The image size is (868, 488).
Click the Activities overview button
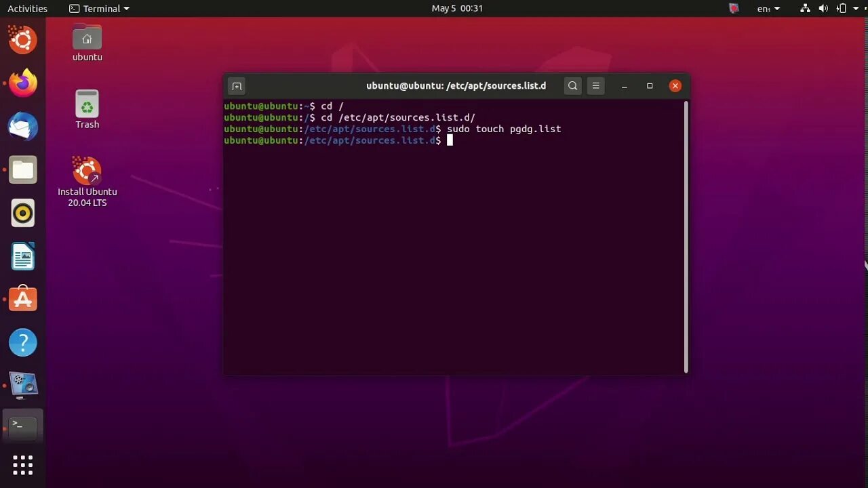click(x=27, y=9)
